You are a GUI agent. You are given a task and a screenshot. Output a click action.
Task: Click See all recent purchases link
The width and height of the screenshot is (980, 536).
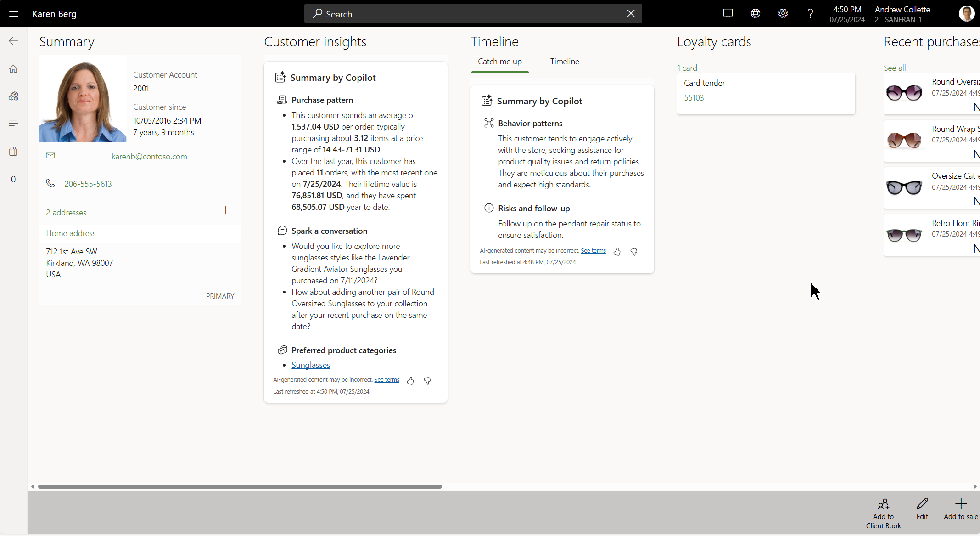894,68
